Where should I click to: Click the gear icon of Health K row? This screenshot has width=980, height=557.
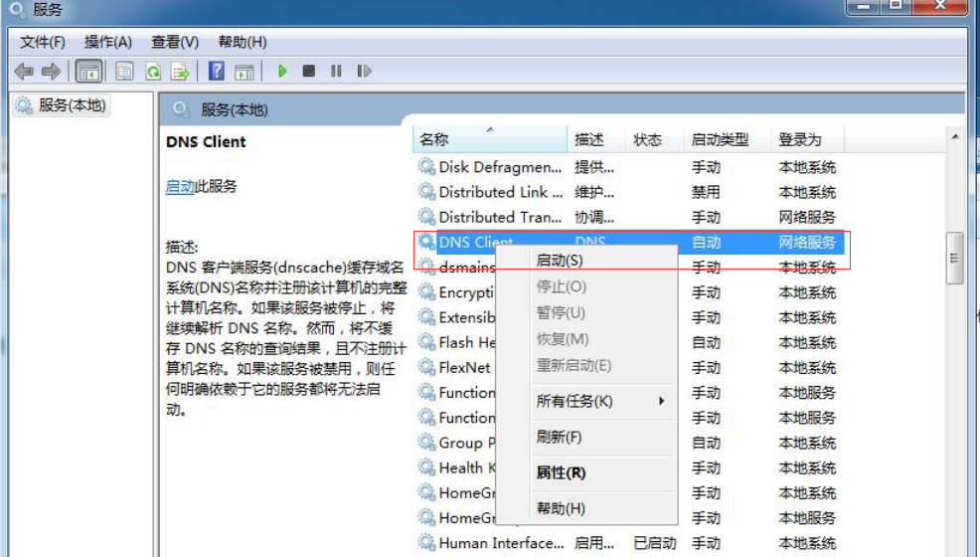(x=426, y=467)
